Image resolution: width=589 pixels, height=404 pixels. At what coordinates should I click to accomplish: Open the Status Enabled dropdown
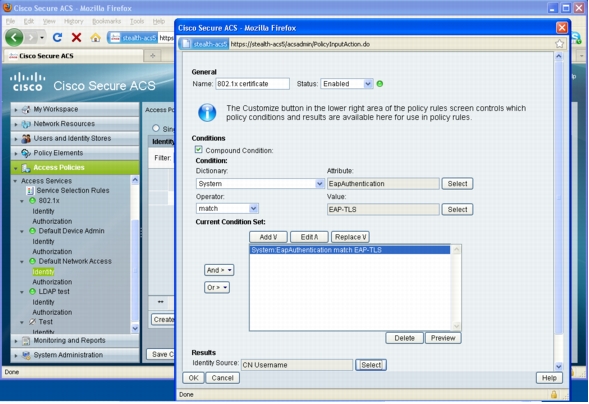tap(346, 84)
